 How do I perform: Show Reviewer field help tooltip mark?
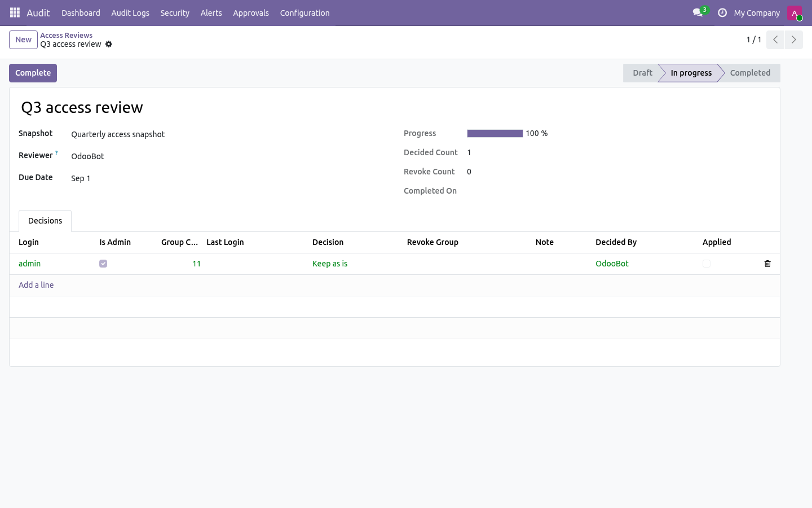click(56, 153)
